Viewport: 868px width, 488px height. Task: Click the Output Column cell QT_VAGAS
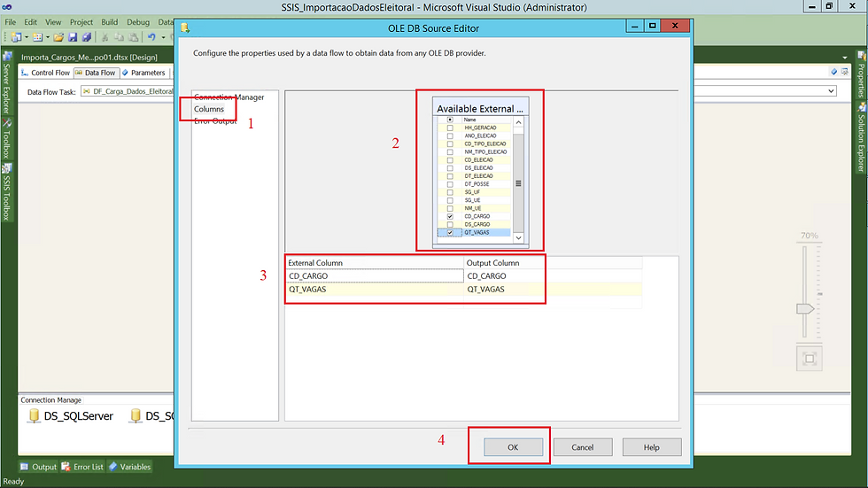[553, 290]
